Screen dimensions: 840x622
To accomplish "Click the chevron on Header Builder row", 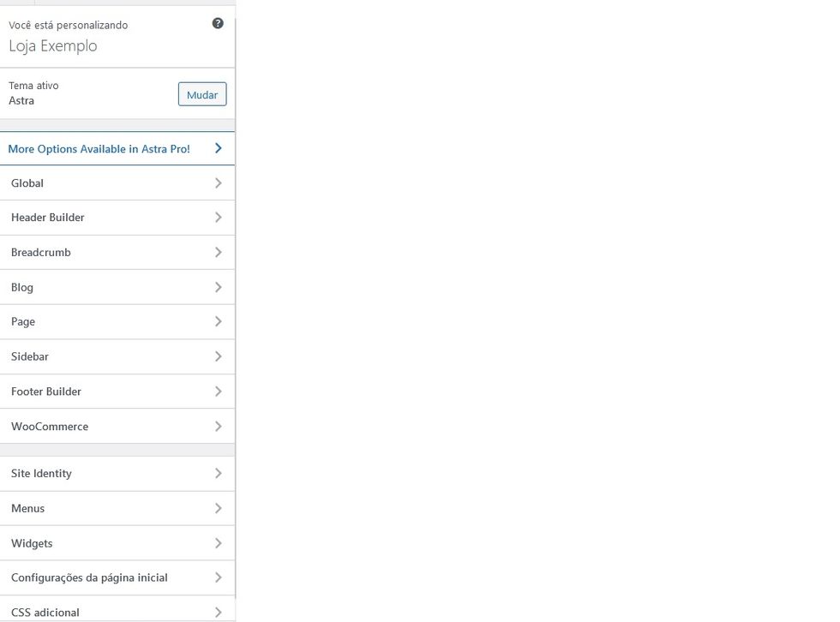I will [218, 218].
